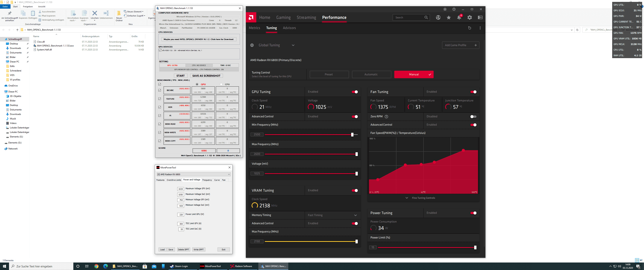The image size is (644, 270).
Task: Click the Einfügen paste icon in Explorer ribbon
Action: [x=33, y=13]
